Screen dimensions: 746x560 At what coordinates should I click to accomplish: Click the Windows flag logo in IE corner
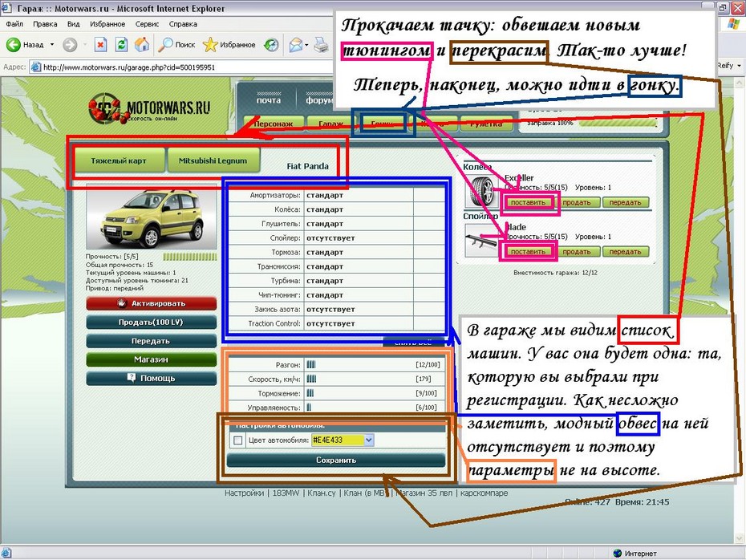pos(734,24)
